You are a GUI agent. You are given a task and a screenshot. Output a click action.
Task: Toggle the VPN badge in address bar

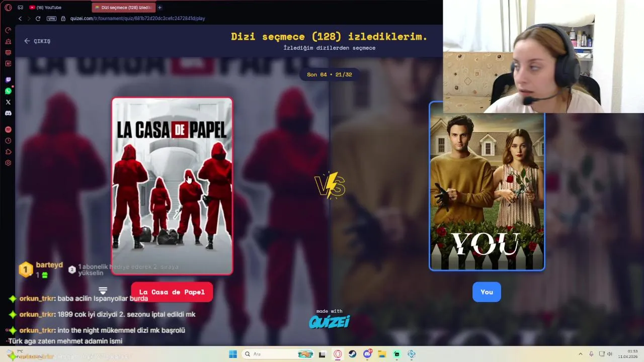51,19
